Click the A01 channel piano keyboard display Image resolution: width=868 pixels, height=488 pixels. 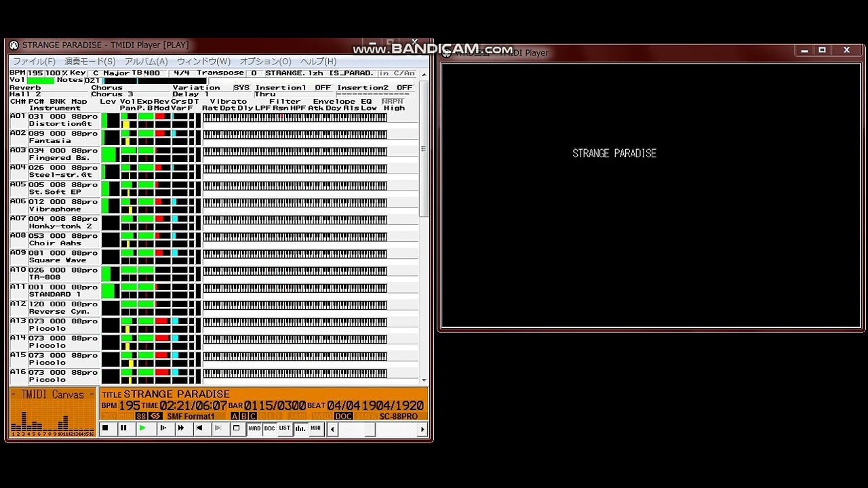coord(294,117)
